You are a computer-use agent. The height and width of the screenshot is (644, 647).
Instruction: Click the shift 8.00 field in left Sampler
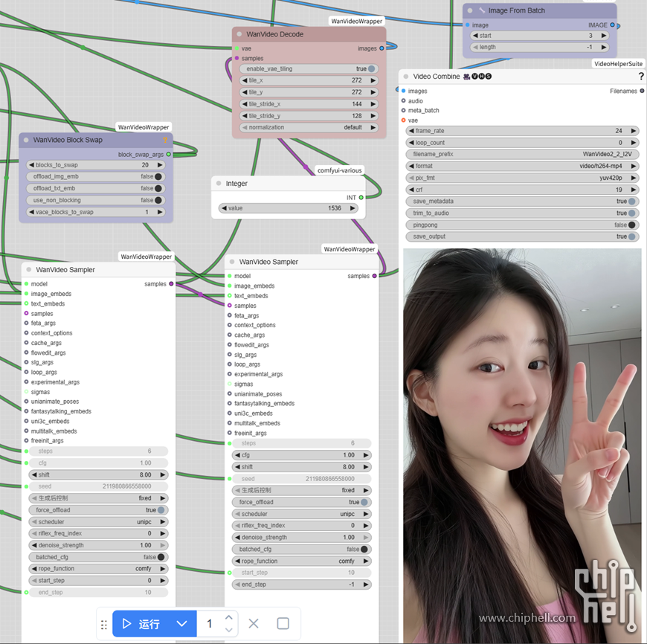click(x=98, y=474)
